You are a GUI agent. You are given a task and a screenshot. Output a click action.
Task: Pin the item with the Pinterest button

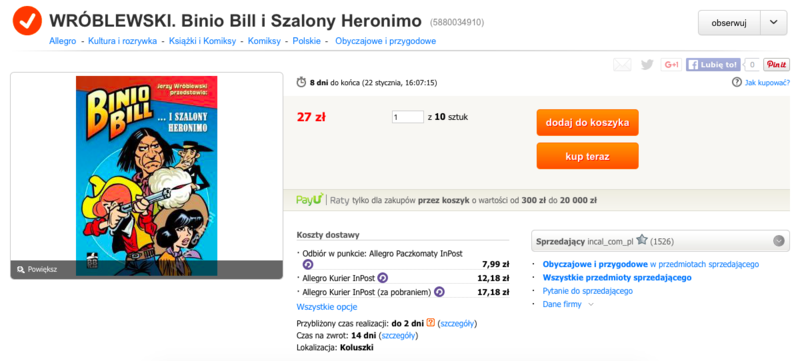[776, 65]
